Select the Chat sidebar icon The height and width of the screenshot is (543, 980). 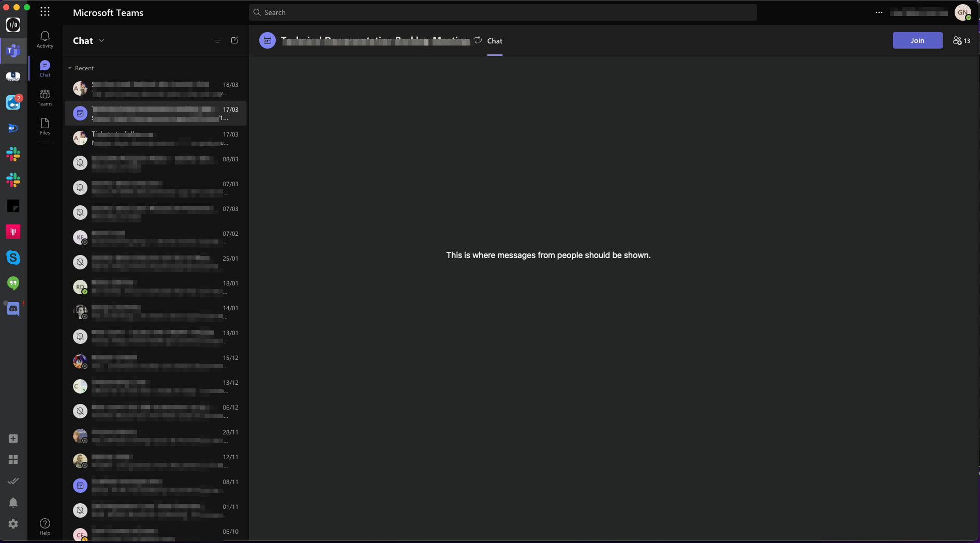[x=45, y=68]
